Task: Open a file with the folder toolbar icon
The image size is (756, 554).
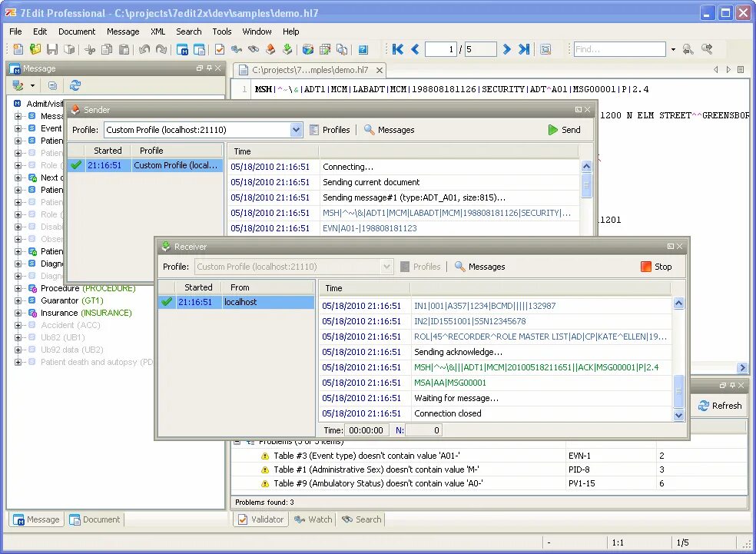Action: [35, 49]
